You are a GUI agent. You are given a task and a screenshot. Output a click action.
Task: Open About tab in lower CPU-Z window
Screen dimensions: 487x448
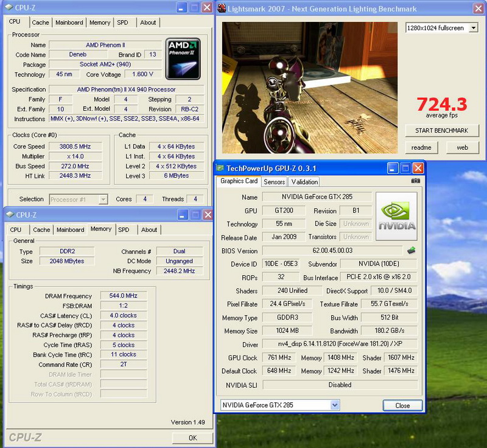pyautogui.click(x=149, y=229)
